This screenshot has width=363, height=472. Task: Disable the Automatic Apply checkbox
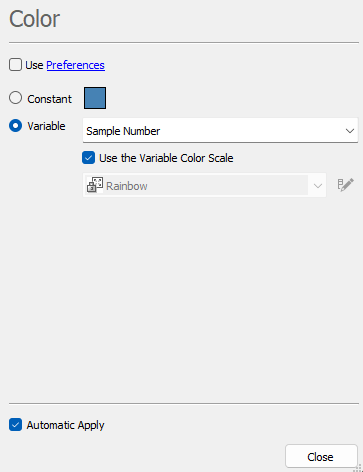point(15,425)
